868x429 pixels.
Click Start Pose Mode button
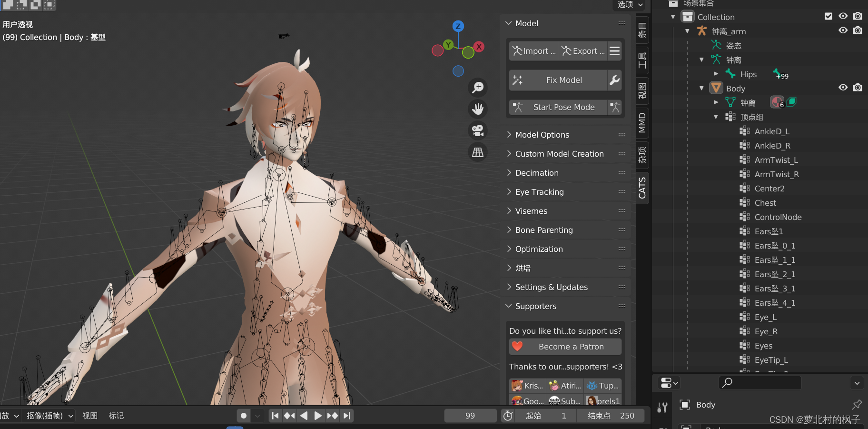558,107
